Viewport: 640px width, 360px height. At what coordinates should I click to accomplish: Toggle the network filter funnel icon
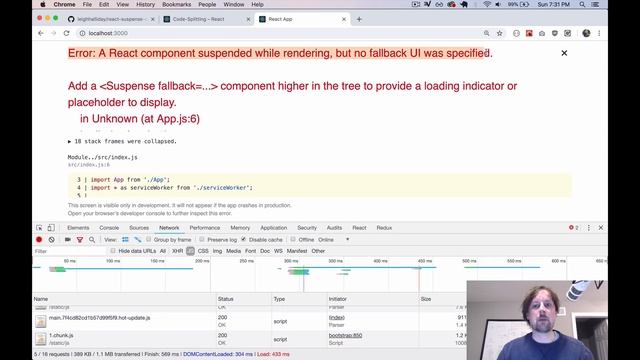coord(80,240)
